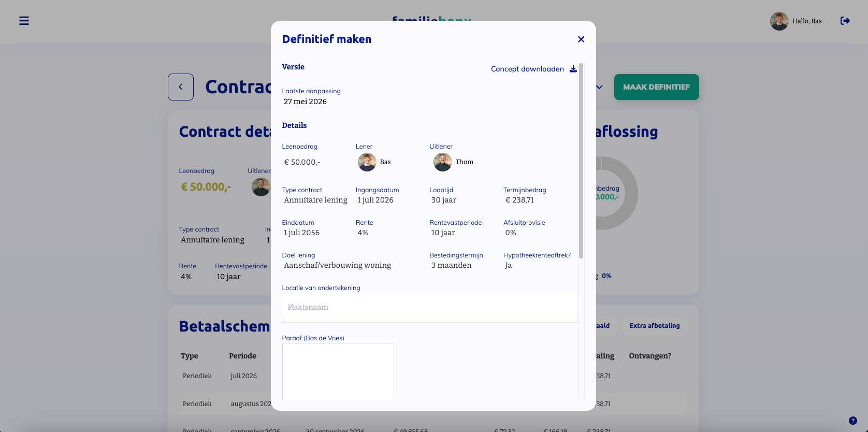Viewport: 868px width, 432px height.
Task: Click the Hypotheekrenteaftrek value Ja
Action: point(508,265)
